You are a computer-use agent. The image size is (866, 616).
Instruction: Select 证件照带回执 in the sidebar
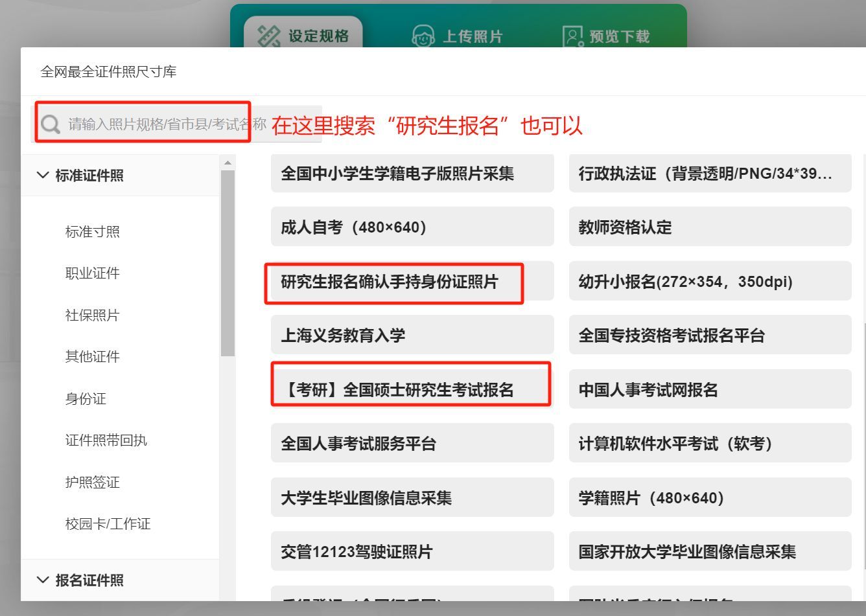tap(106, 440)
